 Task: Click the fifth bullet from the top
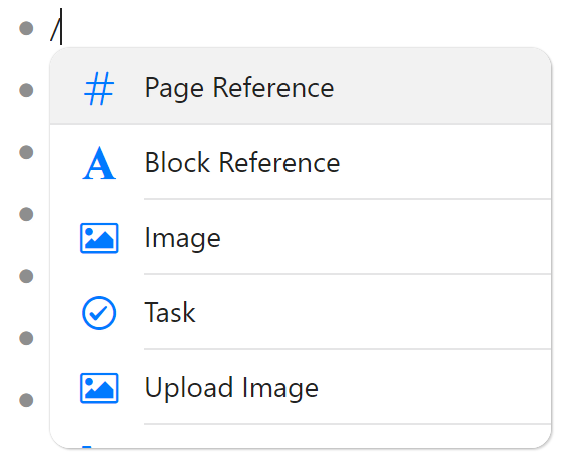pyautogui.click(x=26, y=276)
